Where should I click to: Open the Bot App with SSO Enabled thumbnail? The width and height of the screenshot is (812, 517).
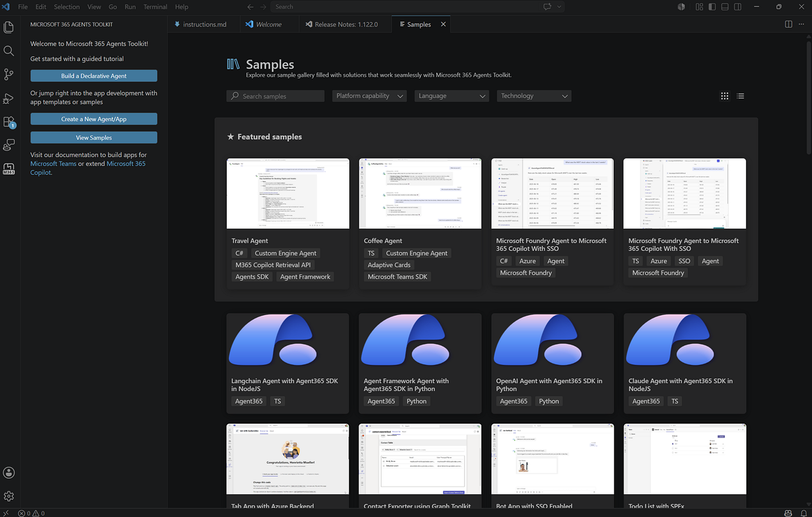[553, 459]
